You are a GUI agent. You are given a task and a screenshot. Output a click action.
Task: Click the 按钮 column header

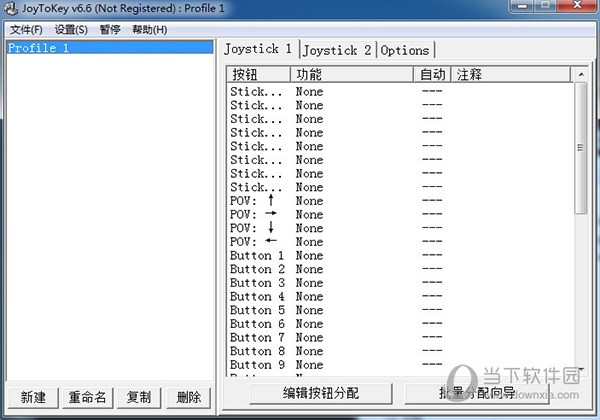(x=258, y=75)
